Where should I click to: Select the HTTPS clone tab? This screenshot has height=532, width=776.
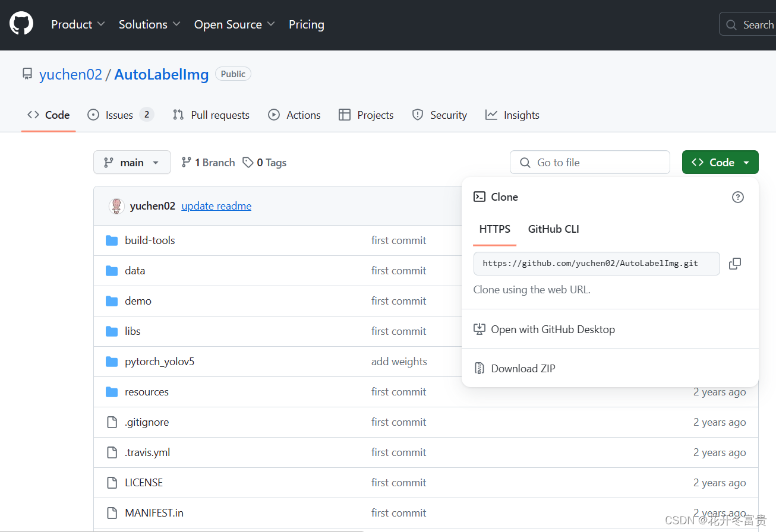(494, 229)
